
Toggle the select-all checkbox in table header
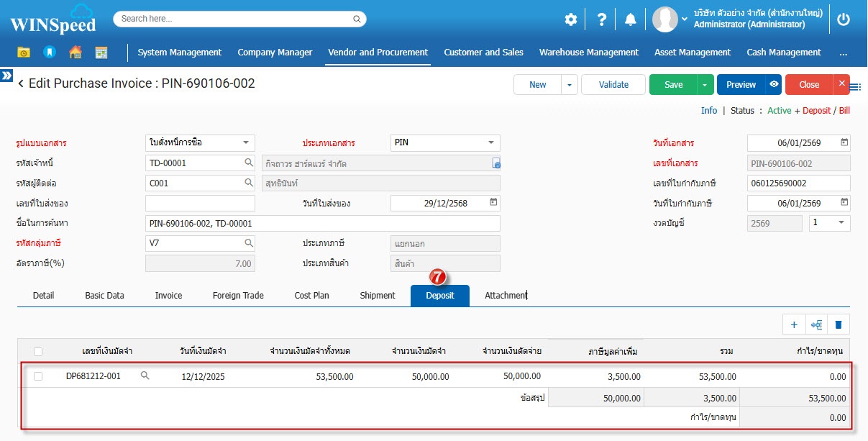[38, 351]
